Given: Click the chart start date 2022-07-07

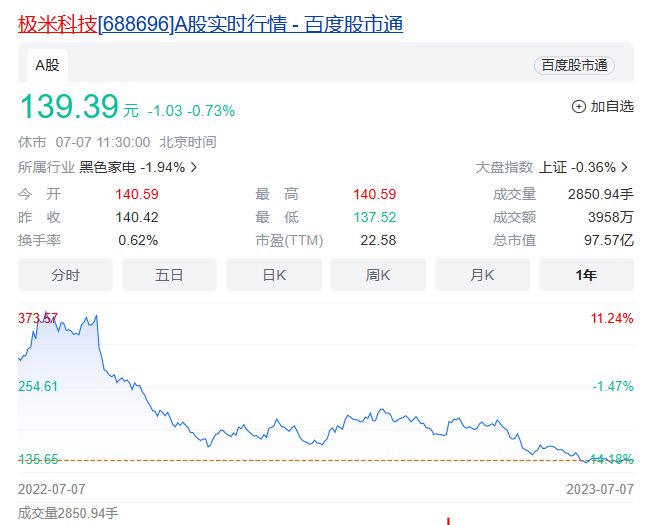Looking at the screenshot, I should click(x=52, y=489).
